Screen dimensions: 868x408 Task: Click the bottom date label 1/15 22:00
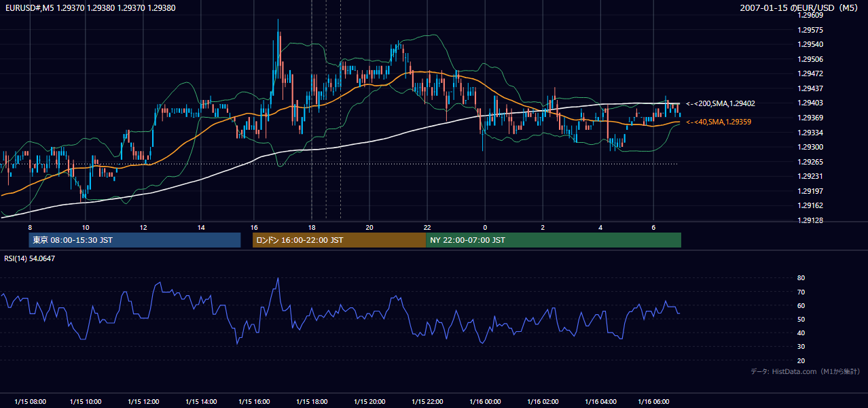click(x=427, y=402)
